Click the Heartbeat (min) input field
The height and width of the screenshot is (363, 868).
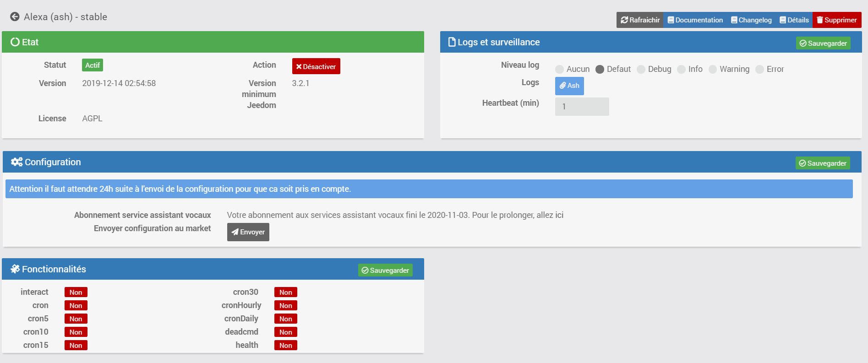click(x=582, y=107)
